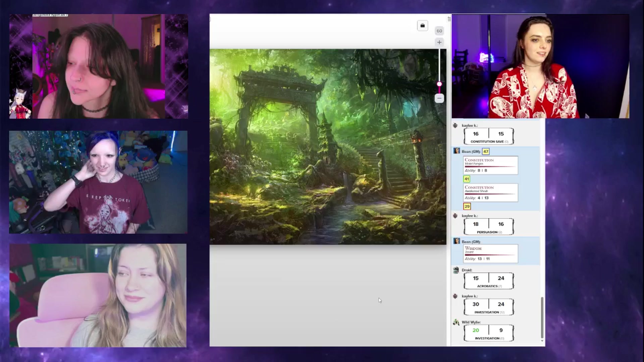This screenshot has width=644, height=362.
Task: Click the Violet Fungus Constitution roll card
Action: 490,165
